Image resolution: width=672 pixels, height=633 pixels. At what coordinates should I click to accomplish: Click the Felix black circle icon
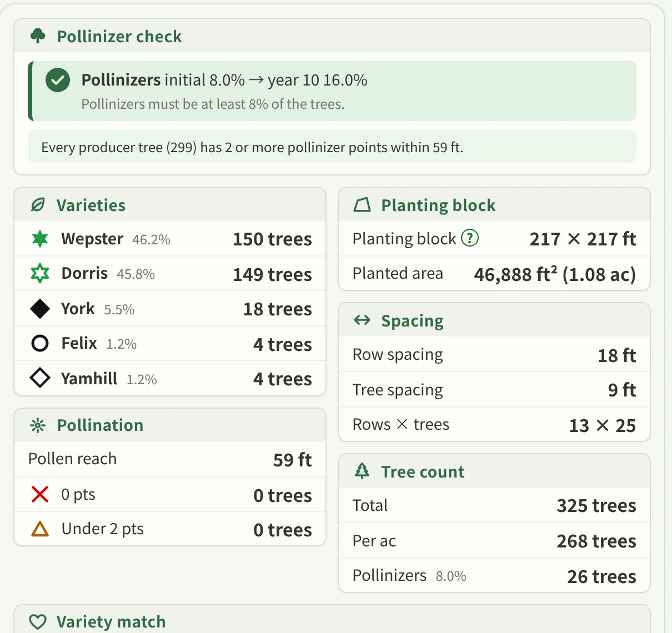tap(40, 343)
